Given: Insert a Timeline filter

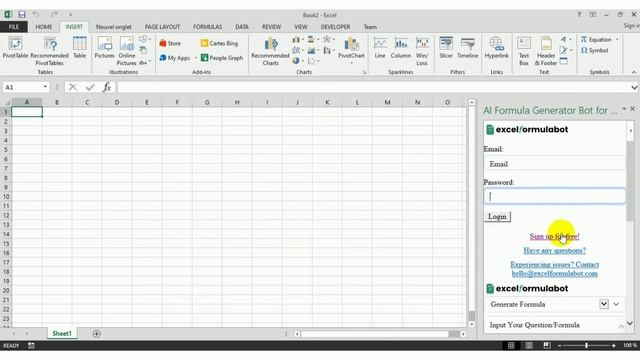Looking at the screenshot, I should 467,48.
